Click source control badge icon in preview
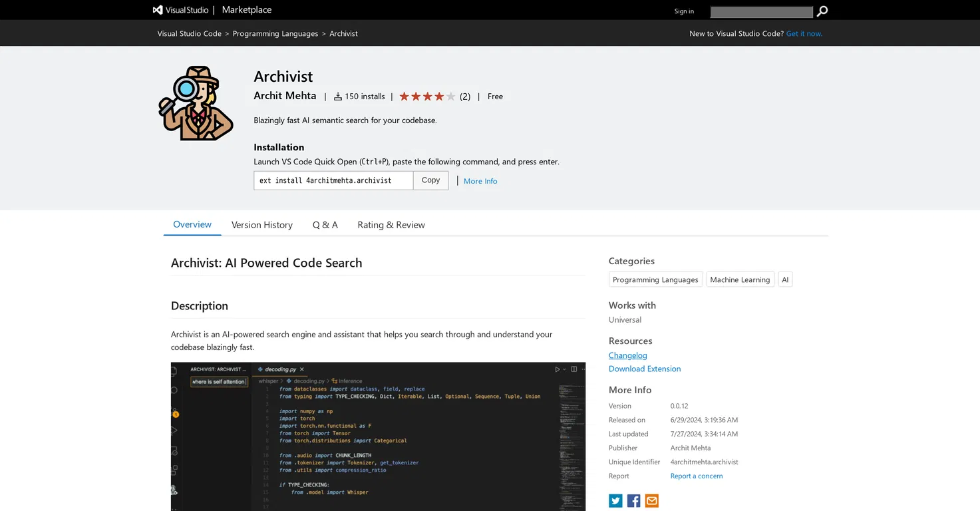 coord(175,413)
